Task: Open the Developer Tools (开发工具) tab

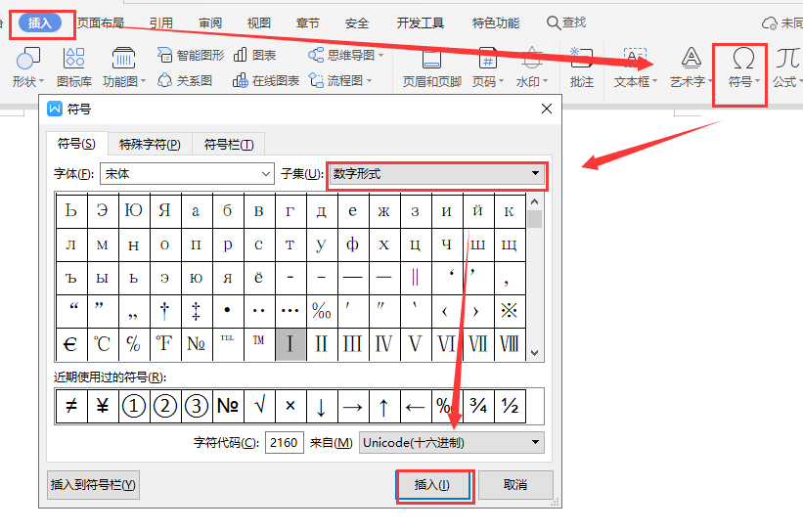Action: [x=420, y=23]
